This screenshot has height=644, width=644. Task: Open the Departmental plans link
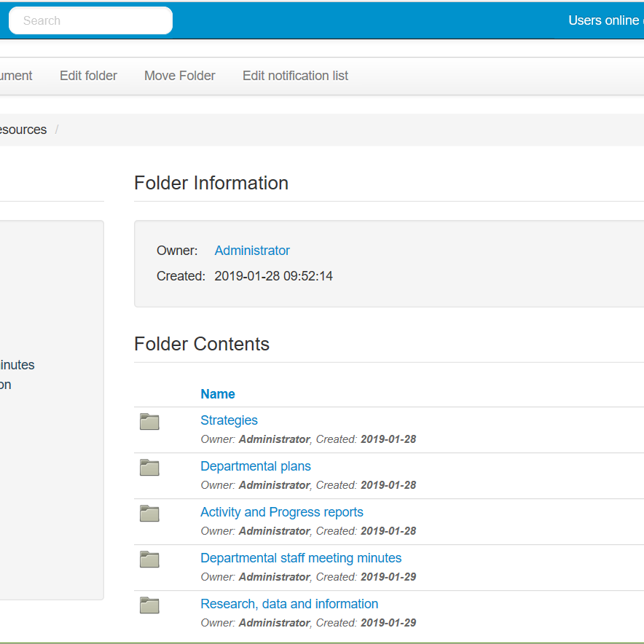(x=256, y=466)
